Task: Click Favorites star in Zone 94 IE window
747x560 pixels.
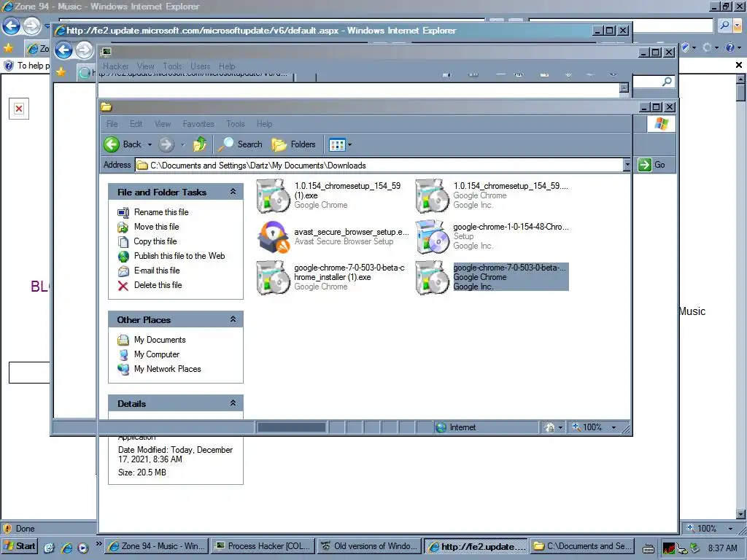Action: [x=8, y=47]
